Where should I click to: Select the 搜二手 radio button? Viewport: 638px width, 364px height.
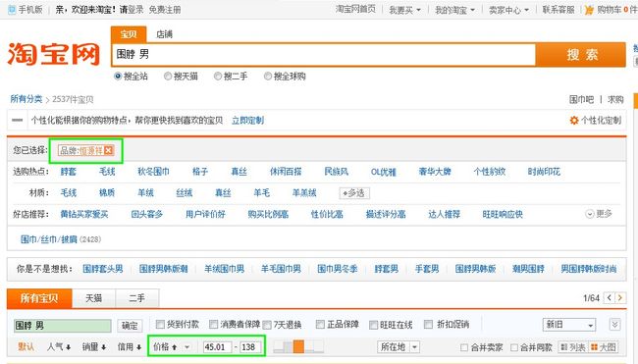[x=218, y=77]
